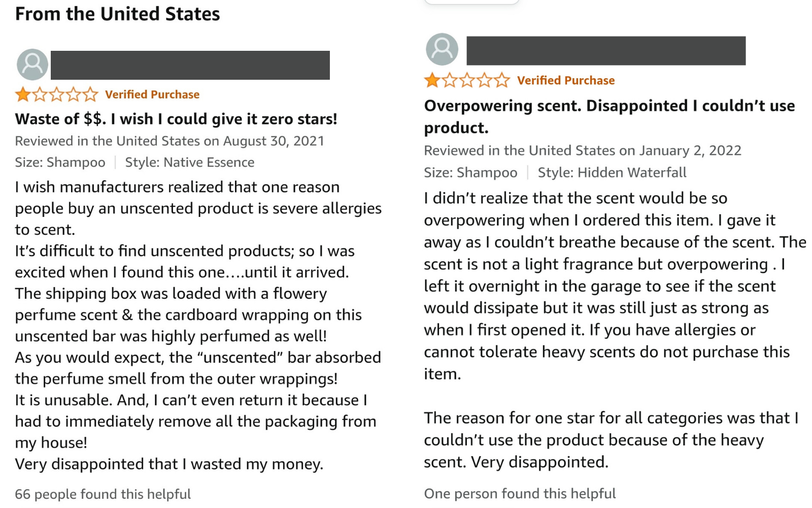Click the redacted name of the second reviewer
This screenshot has width=812, height=508.
(606, 50)
